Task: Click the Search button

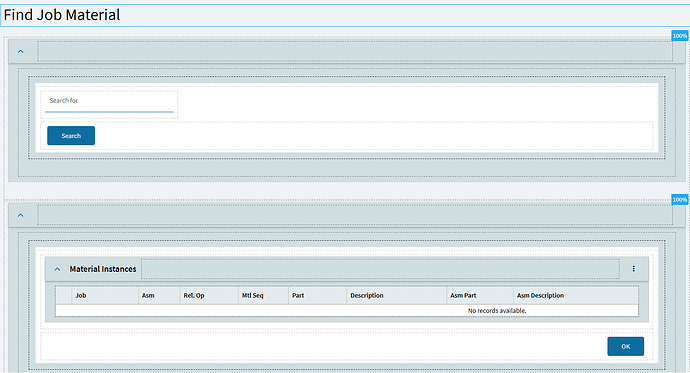Action: click(x=71, y=135)
